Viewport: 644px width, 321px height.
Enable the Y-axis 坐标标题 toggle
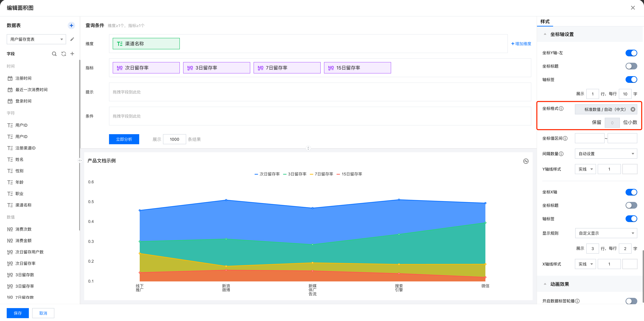[631, 66]
